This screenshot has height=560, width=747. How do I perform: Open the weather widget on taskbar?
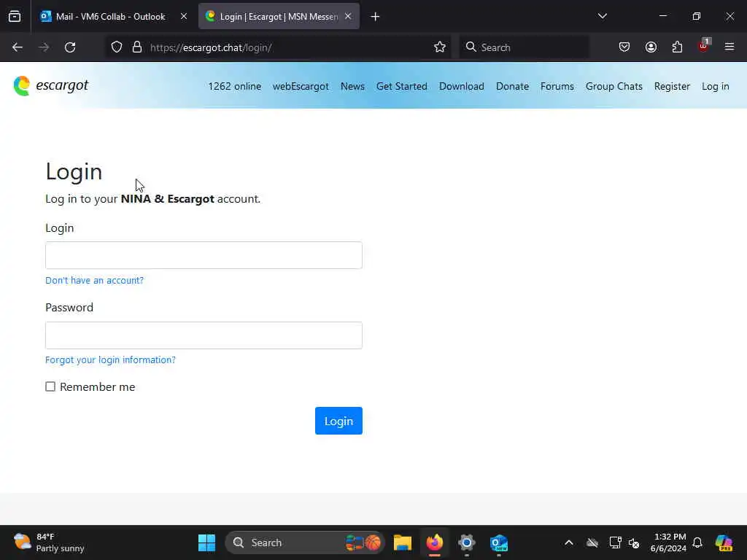[49, 542]
